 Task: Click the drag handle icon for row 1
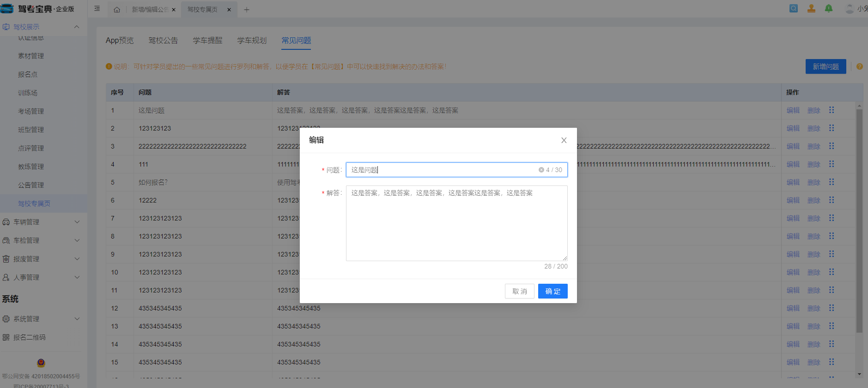[832, 110]
